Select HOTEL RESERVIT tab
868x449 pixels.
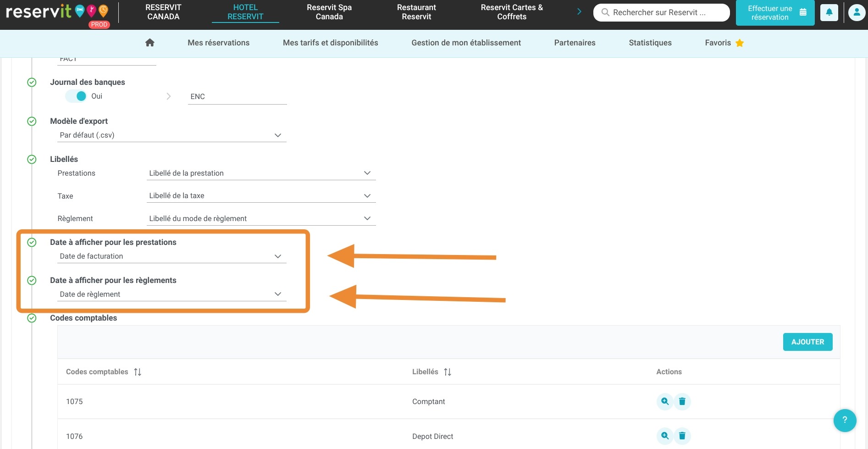pyautogui.click(x=245, y=12)
